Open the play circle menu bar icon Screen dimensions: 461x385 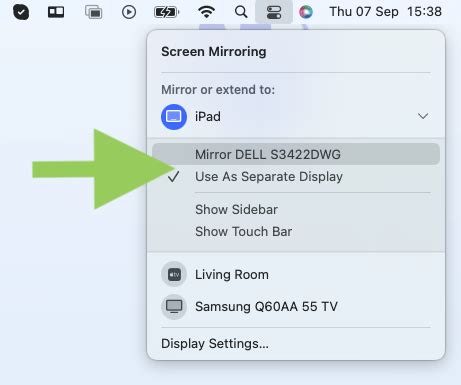click(129, 12)
